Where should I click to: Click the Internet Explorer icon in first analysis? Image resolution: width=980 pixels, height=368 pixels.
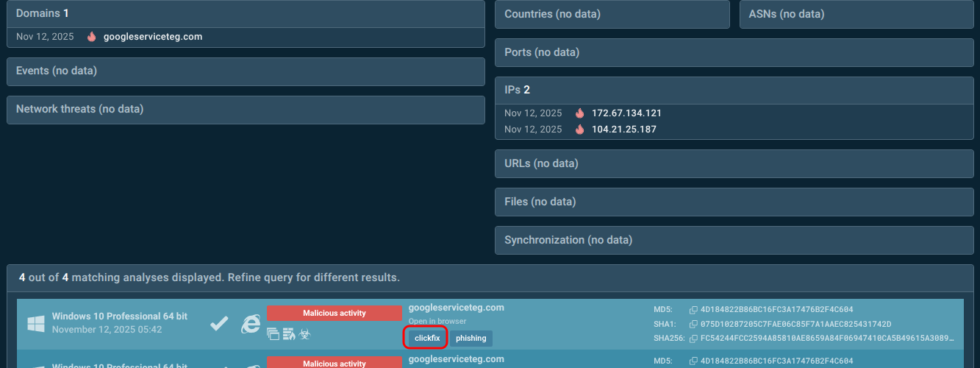click(251, 323)
